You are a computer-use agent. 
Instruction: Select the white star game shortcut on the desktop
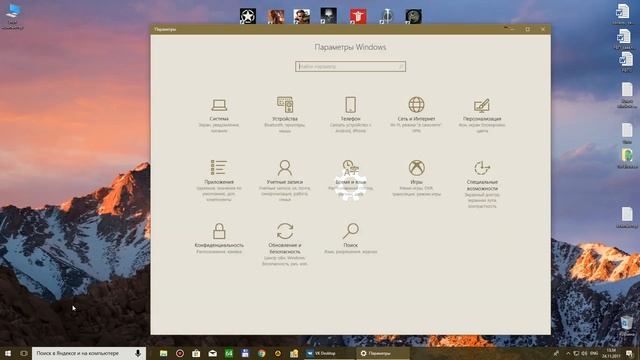point(248,16)
